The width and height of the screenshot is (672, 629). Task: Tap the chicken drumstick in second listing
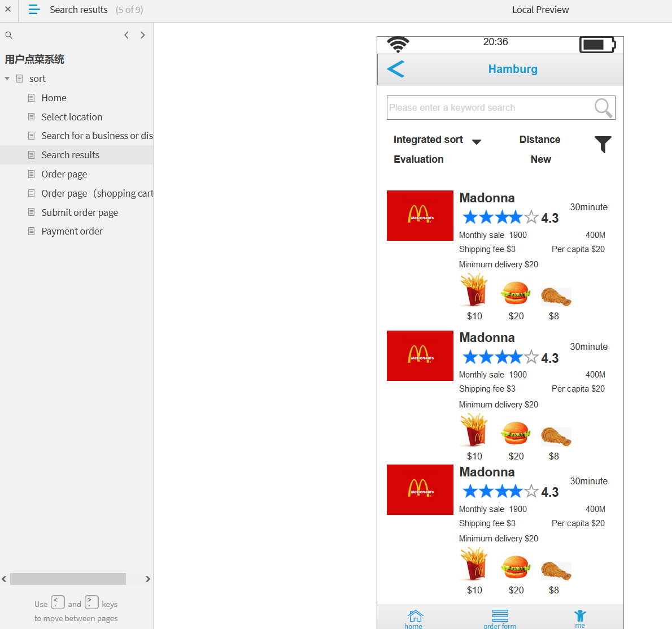(x=556, y=437)
